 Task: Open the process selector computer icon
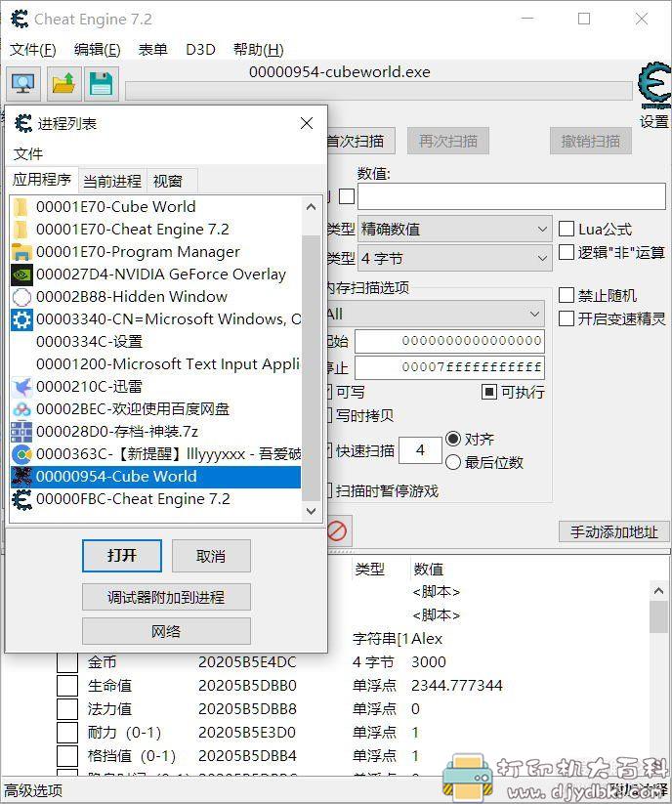pyautogui.click(x=23, y=84)
